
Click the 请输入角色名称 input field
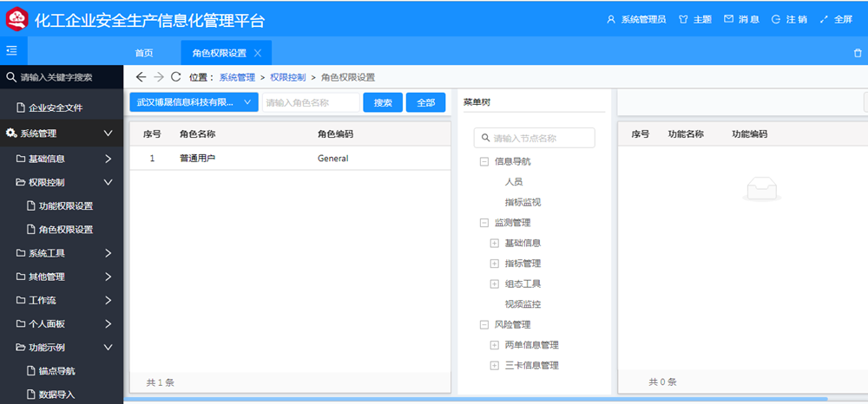(x=311, y=102)
